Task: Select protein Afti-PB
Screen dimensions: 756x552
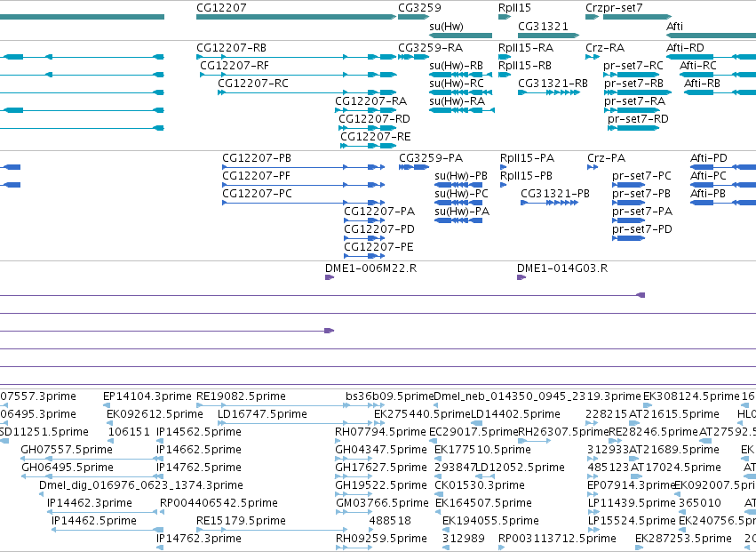Action: 723,204
